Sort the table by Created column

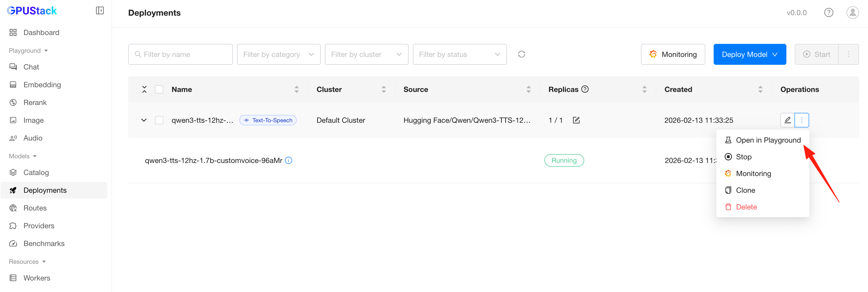coord(760,90)
